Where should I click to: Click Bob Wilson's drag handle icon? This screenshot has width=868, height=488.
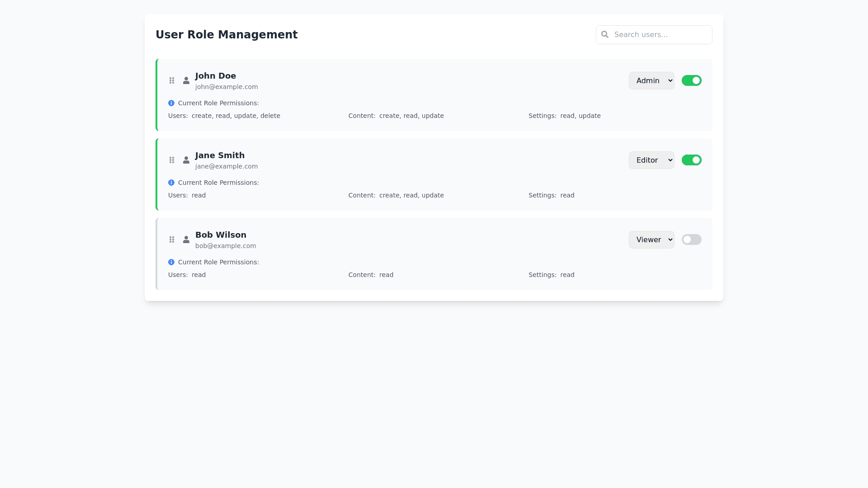coord(172,239)
